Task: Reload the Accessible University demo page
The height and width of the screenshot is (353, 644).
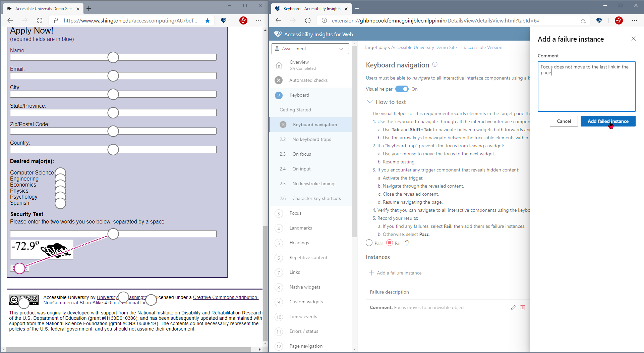Action: coord(40,20)
